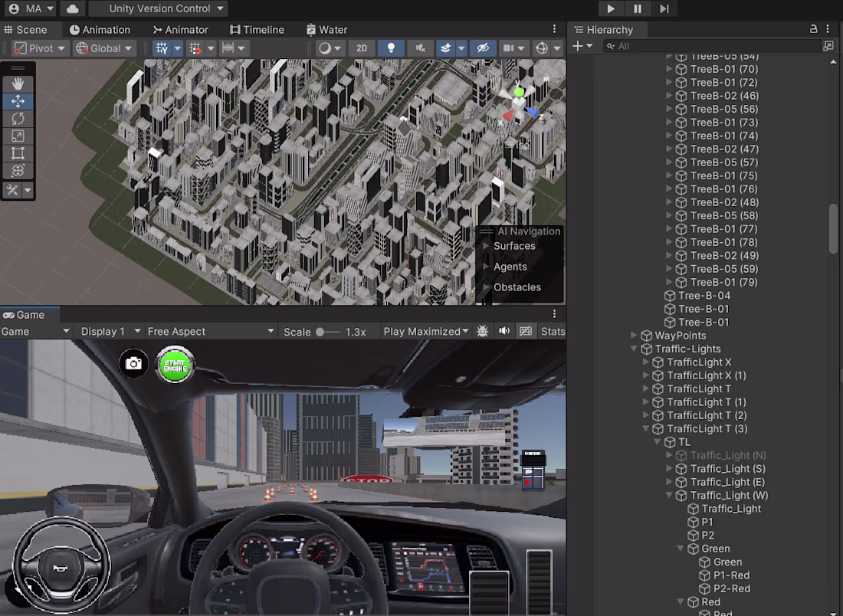Click the grid snapping icon
The height and width of the screenshot is (616, 843).
point(195,48)
